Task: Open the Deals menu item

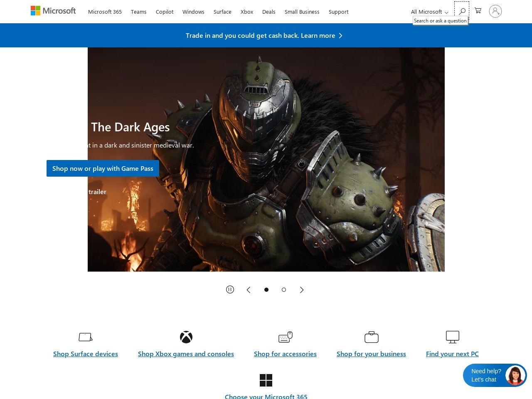Action: (x=269, y=12)
